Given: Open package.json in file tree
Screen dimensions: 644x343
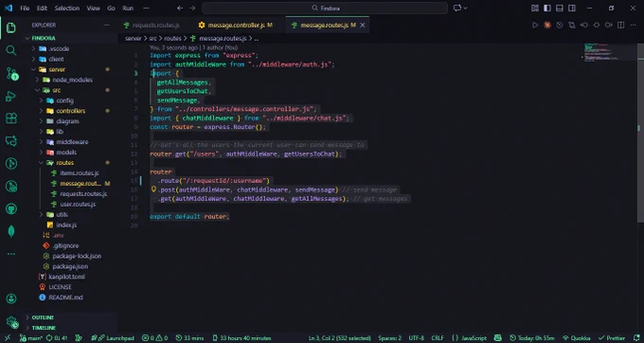Looking at the screenshot, I should point(70,266).
